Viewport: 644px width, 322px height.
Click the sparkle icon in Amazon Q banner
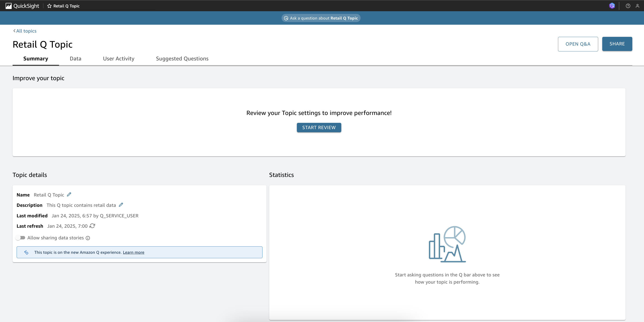pos(26,252)
